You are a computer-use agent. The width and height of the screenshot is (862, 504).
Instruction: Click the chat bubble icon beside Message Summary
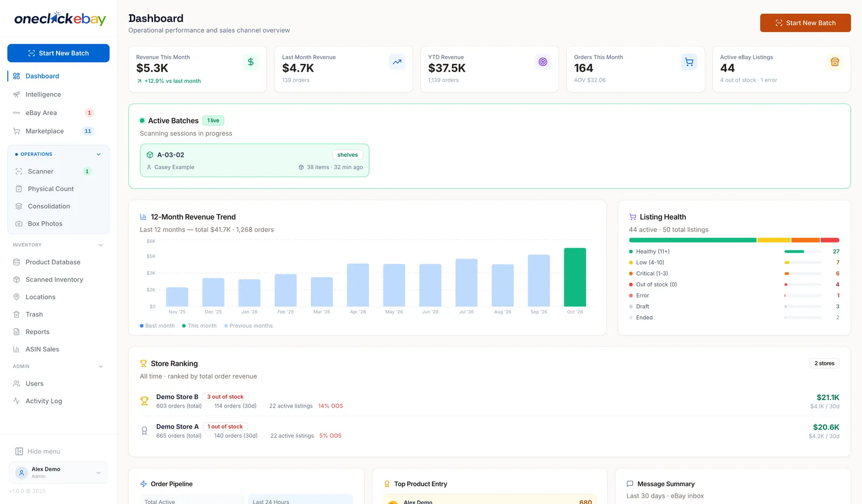(x=630, y=484)
